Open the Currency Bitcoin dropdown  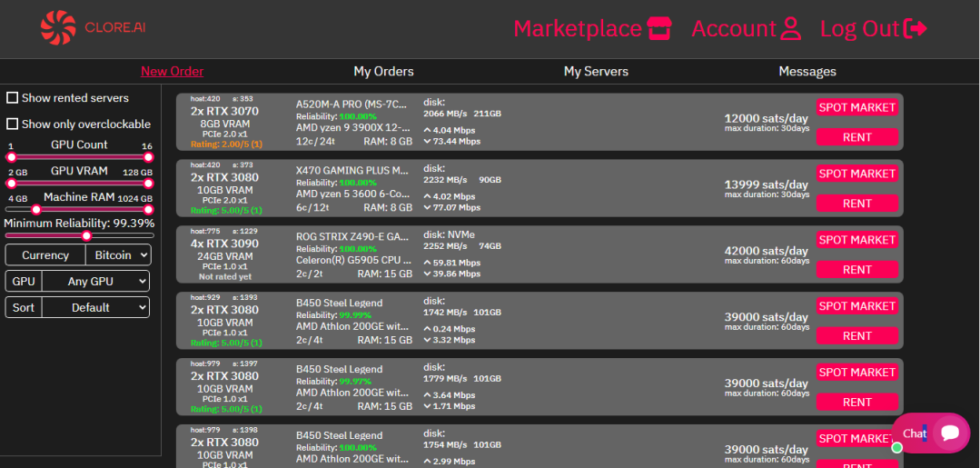[x=119, y=255]
